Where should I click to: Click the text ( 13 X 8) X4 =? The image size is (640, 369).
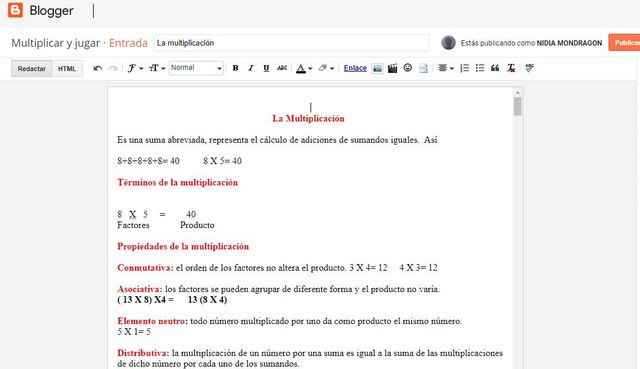point(145,300)
